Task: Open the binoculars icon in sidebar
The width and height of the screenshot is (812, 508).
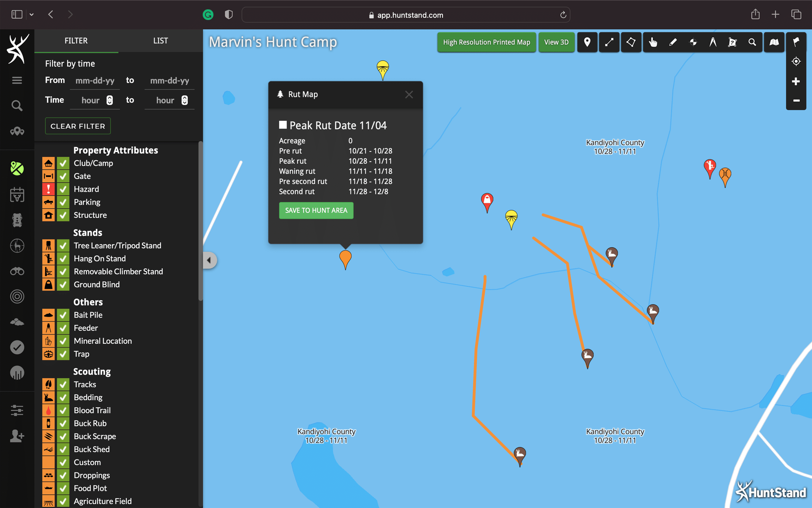Action: [x=17, y=271]
